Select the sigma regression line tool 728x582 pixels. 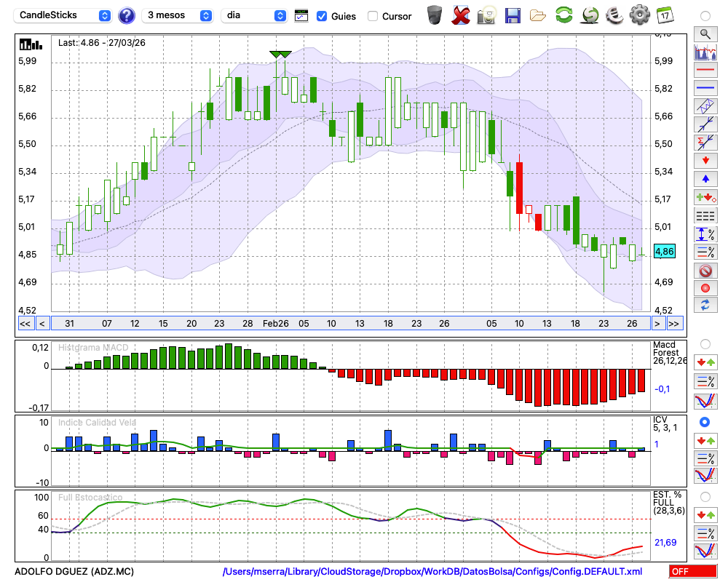[x=705, y=143]
